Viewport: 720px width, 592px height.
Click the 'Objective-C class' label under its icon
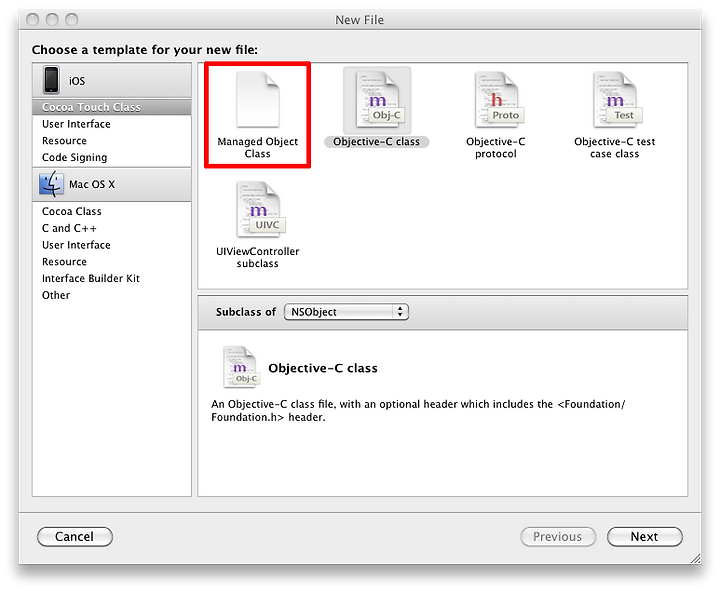377,142
